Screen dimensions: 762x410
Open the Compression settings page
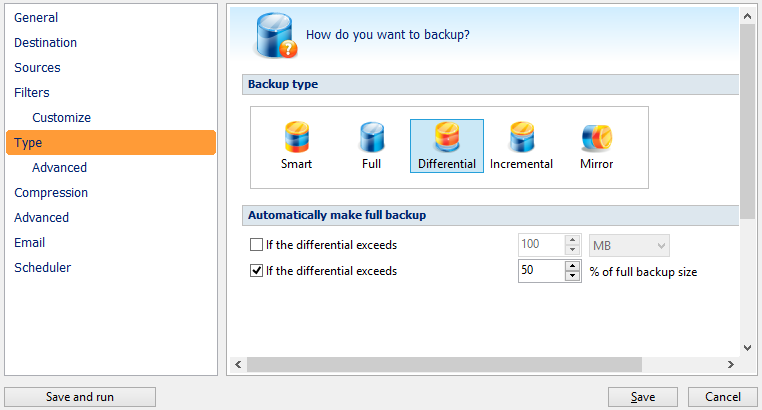[x=51, y=193]
